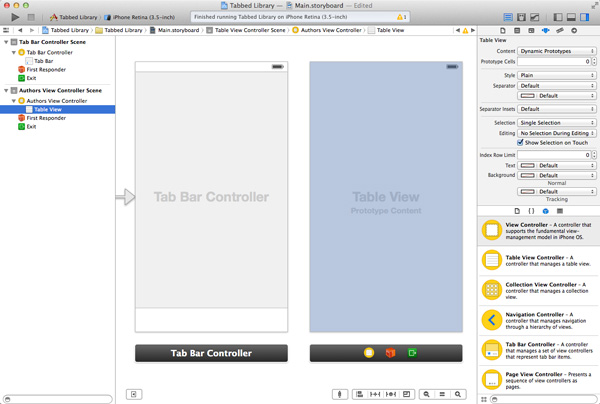Click the yellow warning triangle in the jump bar

coord(465,31)
